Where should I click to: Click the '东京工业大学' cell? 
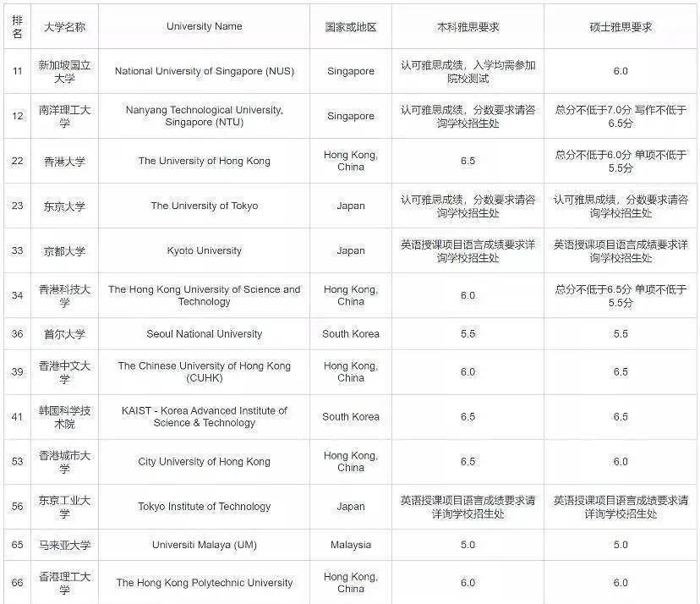tap(64, 507)
